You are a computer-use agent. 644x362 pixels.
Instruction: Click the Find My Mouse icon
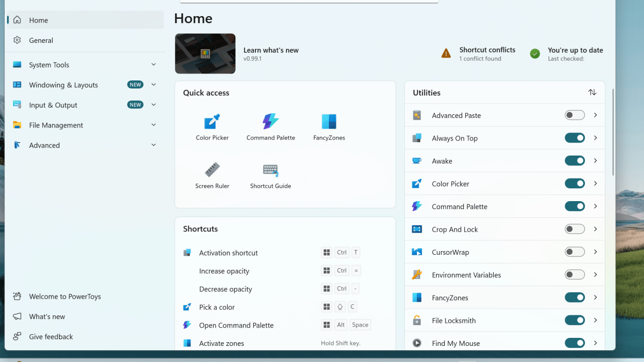(417, 343)
